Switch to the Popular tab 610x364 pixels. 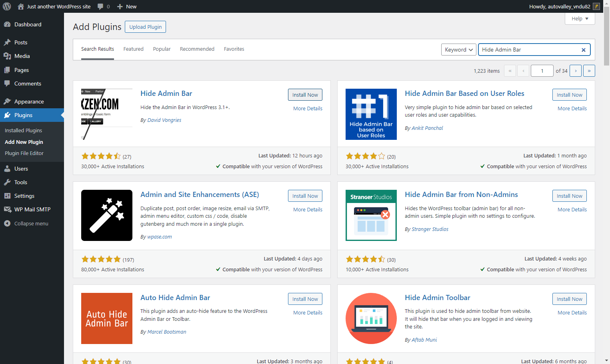point(162,49)
